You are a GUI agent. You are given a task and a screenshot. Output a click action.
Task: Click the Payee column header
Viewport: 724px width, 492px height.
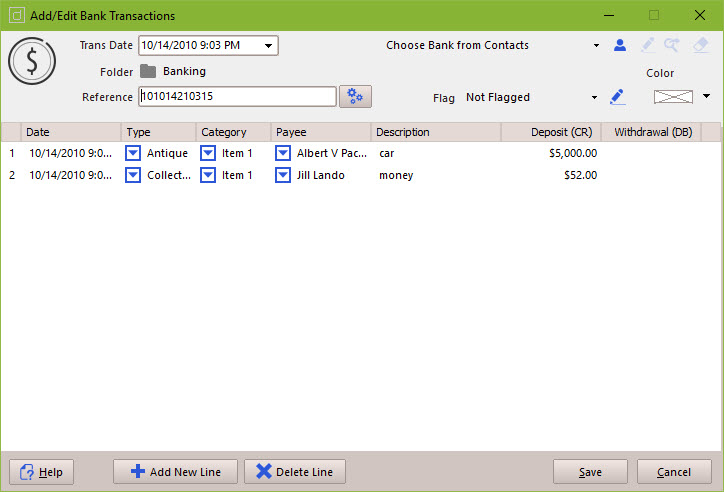point(321,132)
